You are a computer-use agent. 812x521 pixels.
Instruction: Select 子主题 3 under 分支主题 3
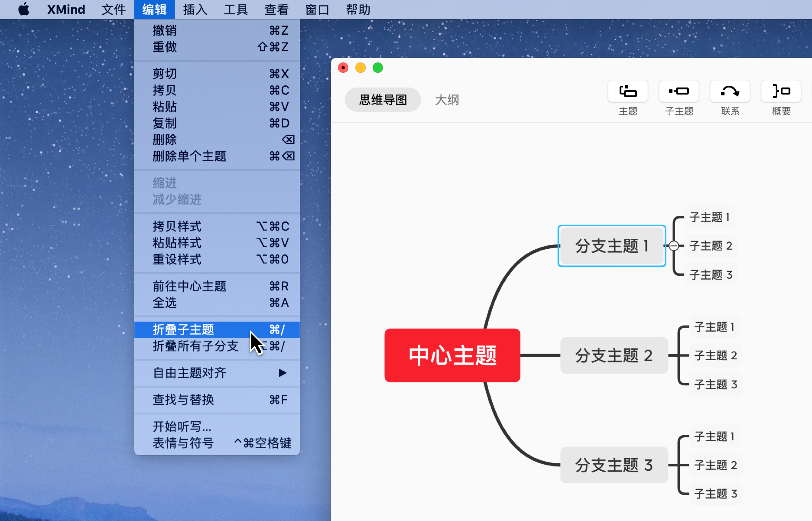point(715,494)
